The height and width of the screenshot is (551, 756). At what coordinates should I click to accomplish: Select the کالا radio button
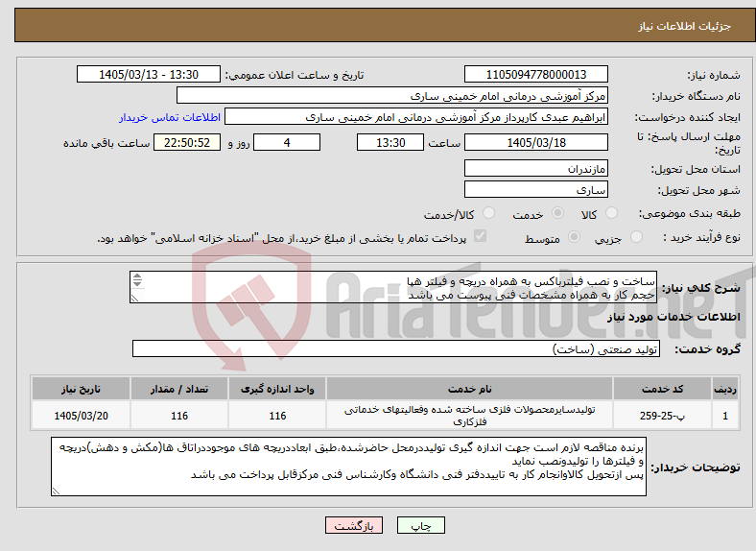[x=611, y=213]
